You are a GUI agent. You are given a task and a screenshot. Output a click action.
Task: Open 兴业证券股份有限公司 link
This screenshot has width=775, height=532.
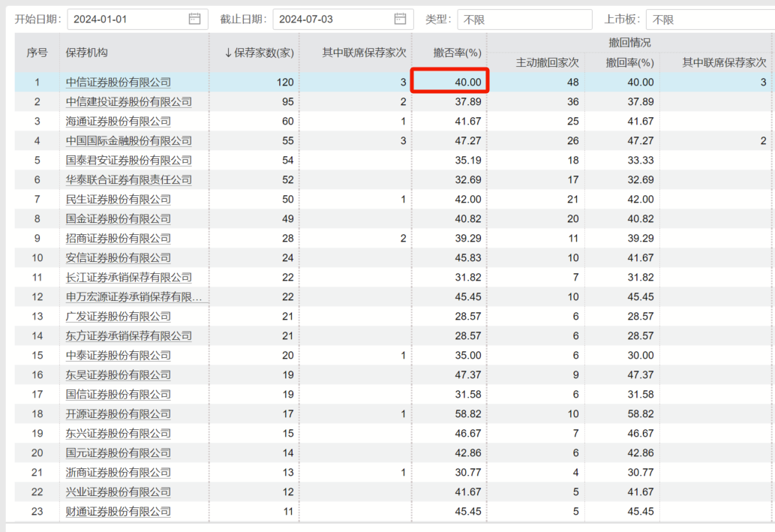point(118,492)
